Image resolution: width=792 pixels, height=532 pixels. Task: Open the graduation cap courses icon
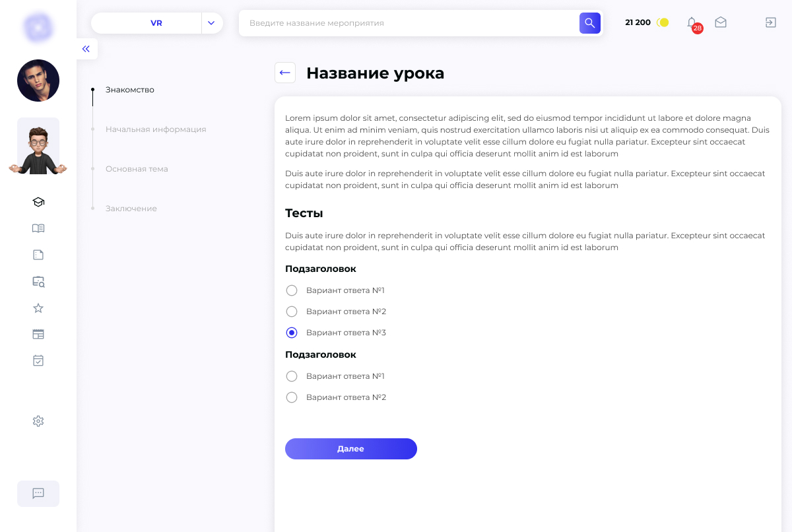click(x=38, y=202)
